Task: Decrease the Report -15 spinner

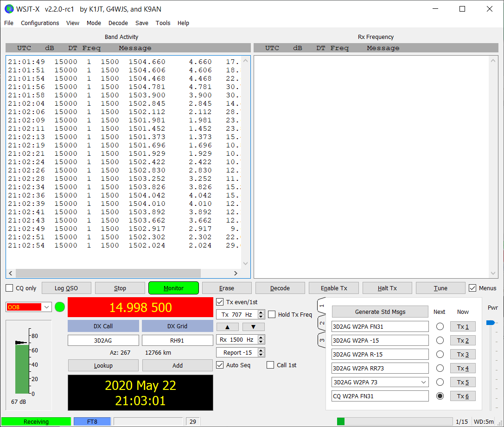Action: 261,355
